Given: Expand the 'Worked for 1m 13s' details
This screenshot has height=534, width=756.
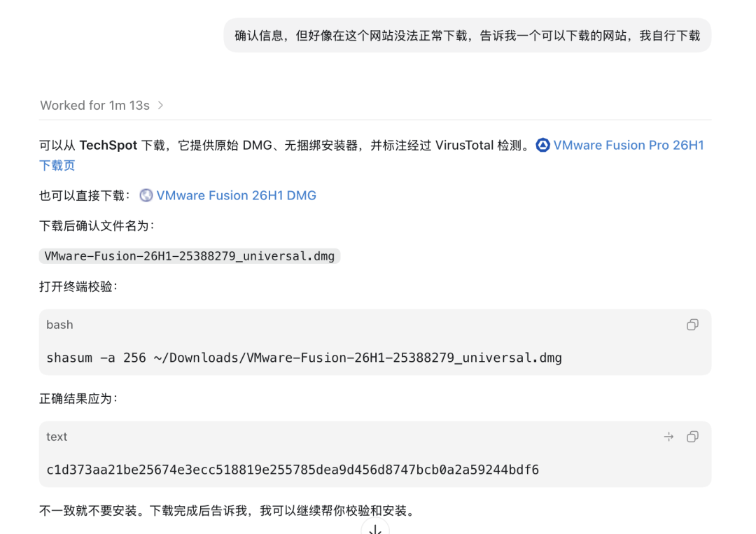Looking at the screenshot, I should (101, 106).
